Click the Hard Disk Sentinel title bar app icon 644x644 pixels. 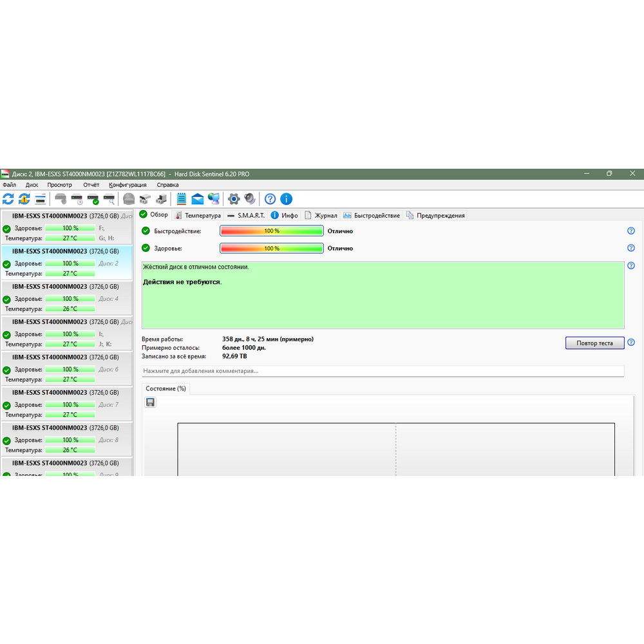coord(5,174)
